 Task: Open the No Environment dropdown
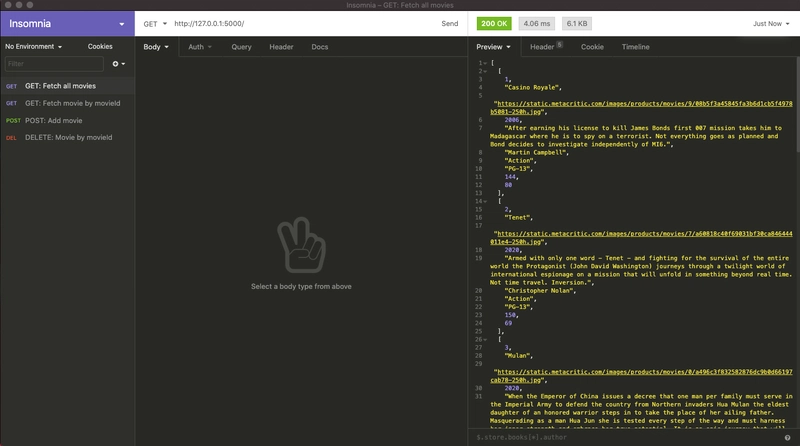click(34, 46)
